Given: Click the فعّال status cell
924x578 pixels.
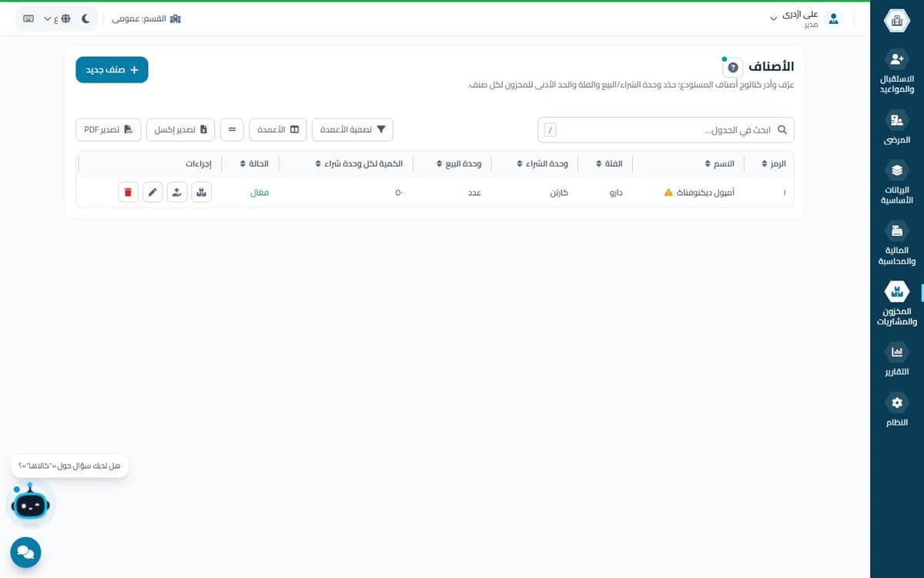Looking at the screenshot, I should 259,193.
